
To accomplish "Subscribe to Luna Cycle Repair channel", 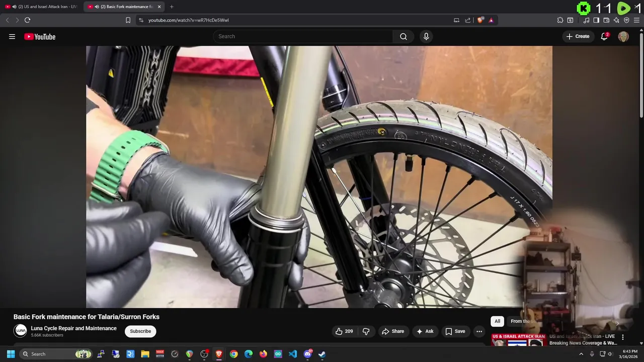I will click(x=140, y=331).
